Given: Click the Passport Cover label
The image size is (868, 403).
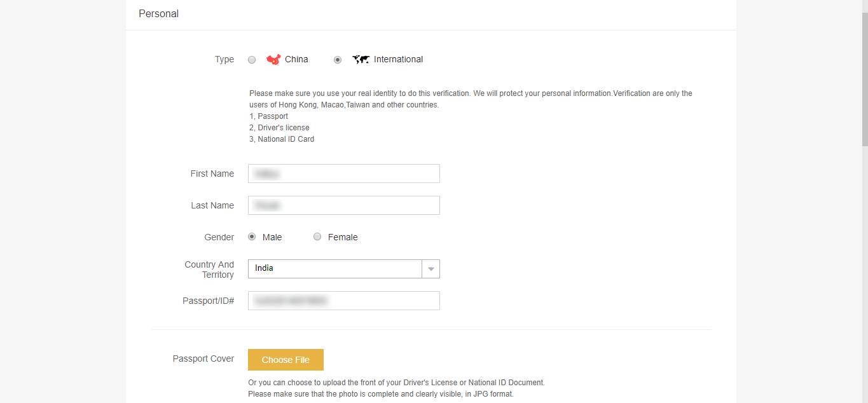Looking at the screenshot, I should point(203,359).
